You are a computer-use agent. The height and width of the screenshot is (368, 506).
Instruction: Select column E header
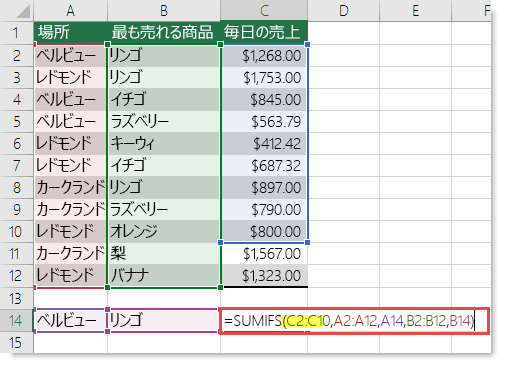click(x=415, y=11)
